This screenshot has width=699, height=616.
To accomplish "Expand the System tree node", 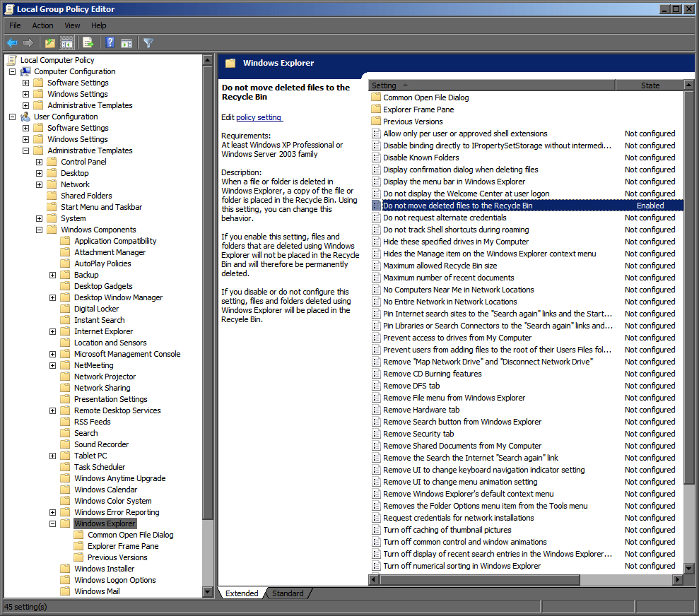I will tap(40, 219).
